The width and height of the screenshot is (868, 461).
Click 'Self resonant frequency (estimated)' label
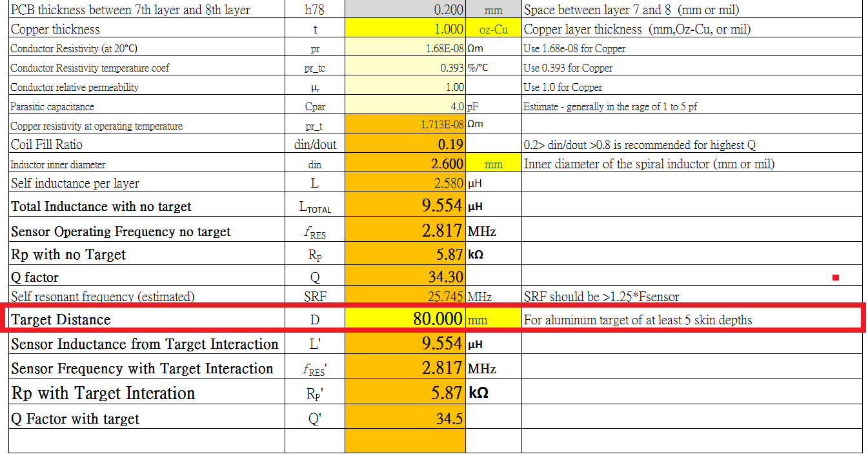[103, 297]
